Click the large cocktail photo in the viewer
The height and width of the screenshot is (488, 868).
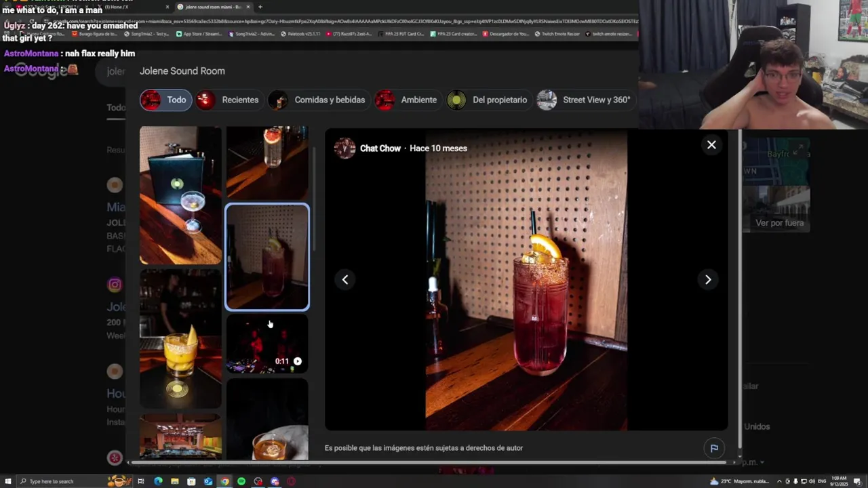(526, 279)
